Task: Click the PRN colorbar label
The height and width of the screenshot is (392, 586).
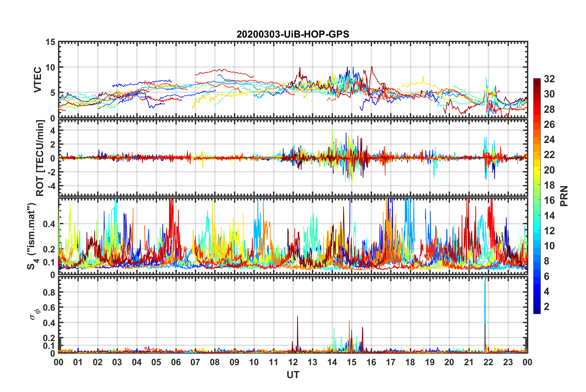Action: (x=564, y=196)
